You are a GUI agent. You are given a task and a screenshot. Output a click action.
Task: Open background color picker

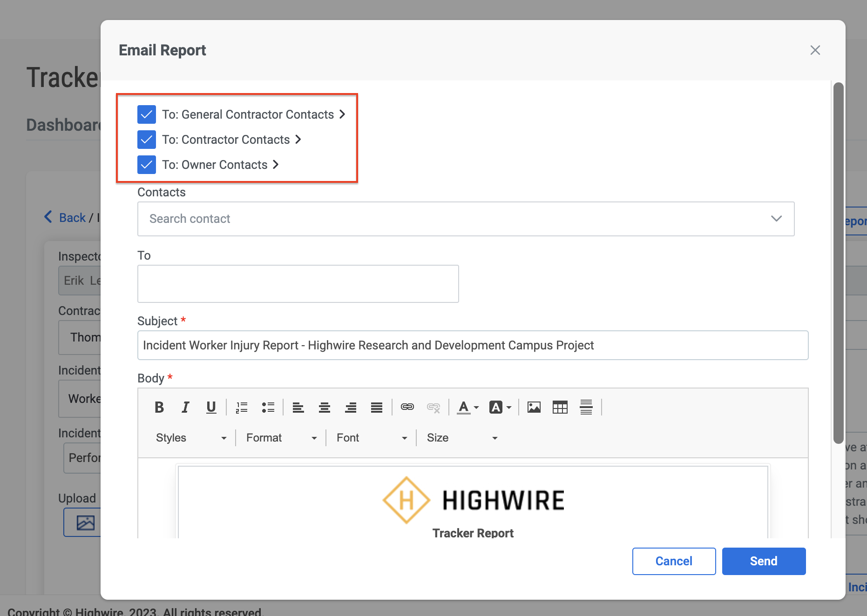[x=501, y=408]
